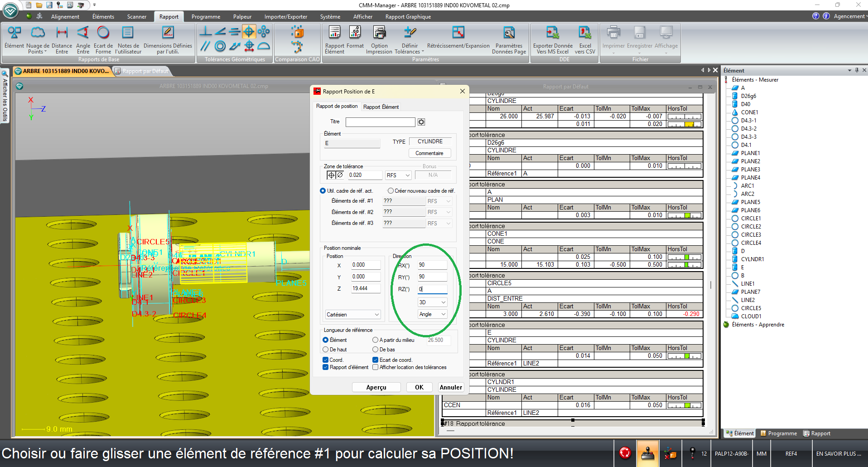Select 'Util. cadre de réf. act.' radio
This screenshot has height=467, width=868.
tap(323, 191)
